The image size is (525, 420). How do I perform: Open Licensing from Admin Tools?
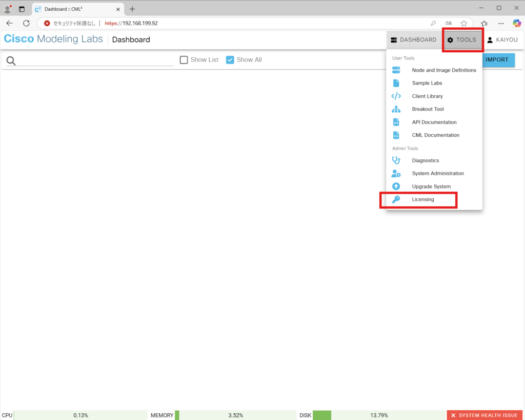[x=434, y=200]
